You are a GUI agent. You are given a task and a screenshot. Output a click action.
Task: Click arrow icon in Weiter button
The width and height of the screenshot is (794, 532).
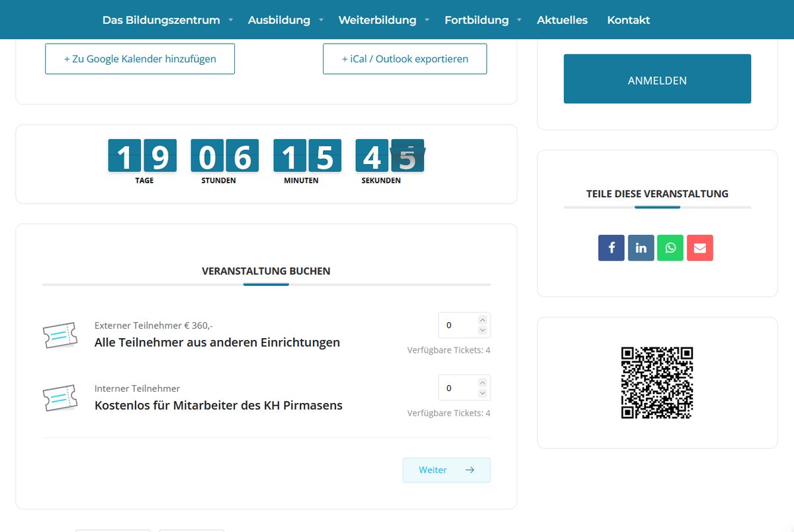point(470,470)
